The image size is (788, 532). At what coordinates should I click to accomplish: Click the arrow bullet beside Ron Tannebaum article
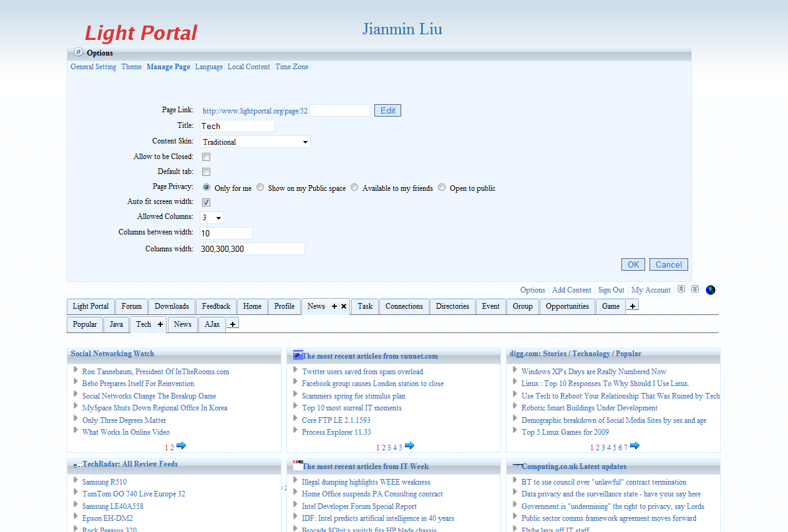76,370
